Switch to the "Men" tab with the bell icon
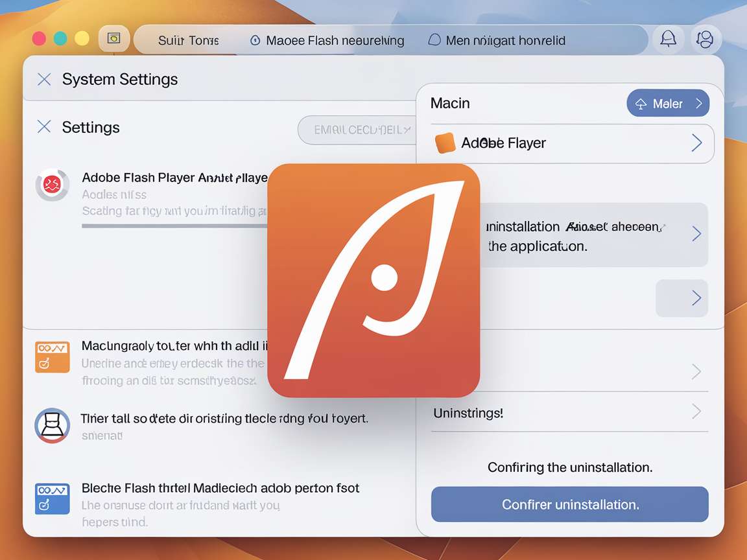This screenshot has width=747, height=560. [x=497, y=40]
